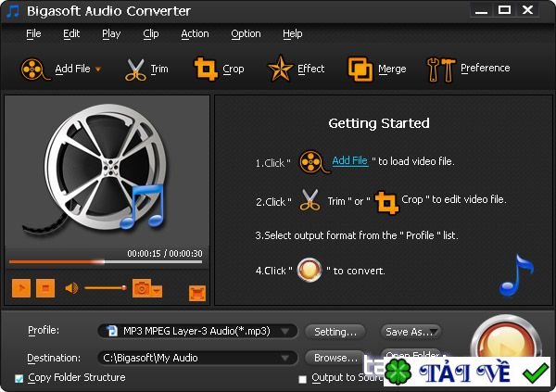Take a snapshot with camera icon
Image resolution: width=556 pixels, height=392 pixels.
coord(141,288)
